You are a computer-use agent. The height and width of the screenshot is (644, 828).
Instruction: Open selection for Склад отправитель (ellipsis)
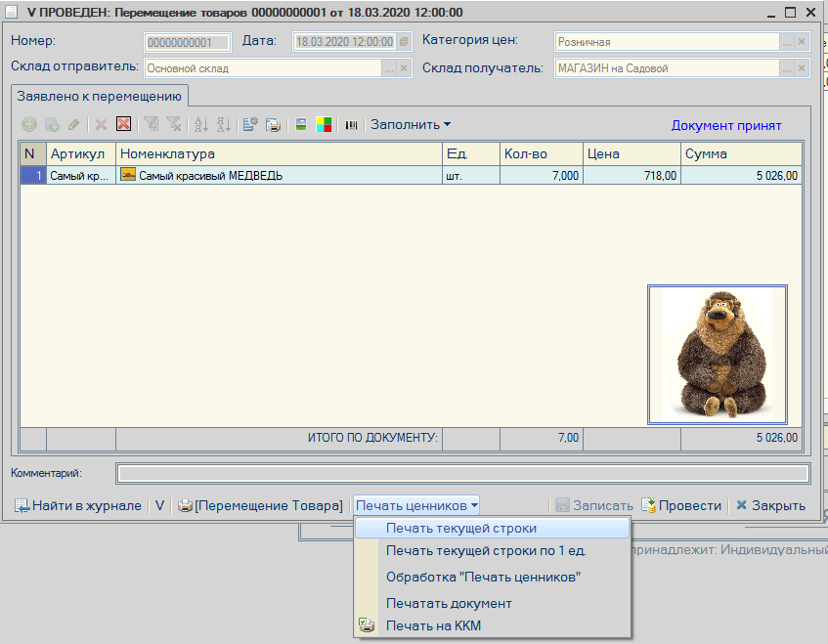389,68
